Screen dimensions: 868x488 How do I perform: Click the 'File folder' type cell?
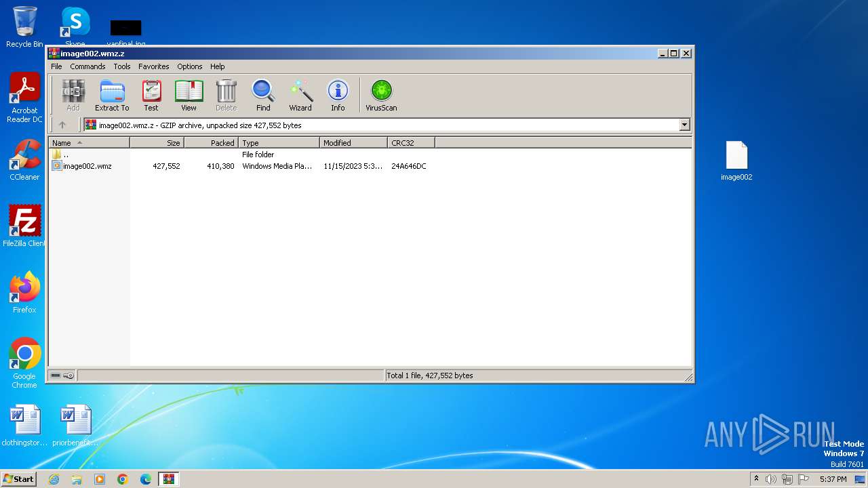258,155
